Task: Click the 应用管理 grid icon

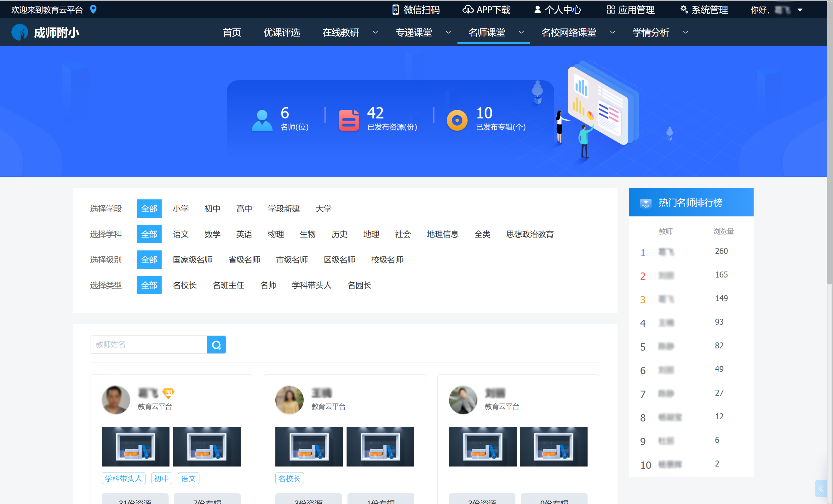Action: [x=611, y=10]
